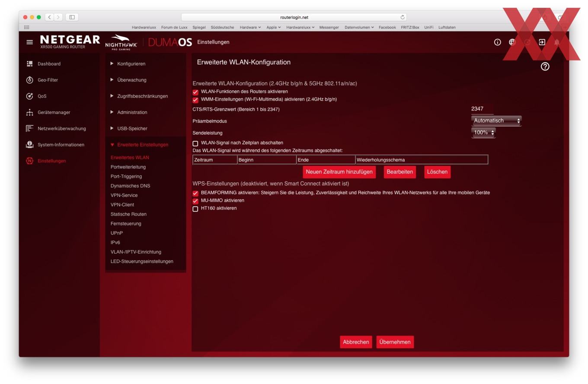Expand the USB-Speicher section
This screenshot has height=384, width=588.
click(x=129, y=129)
